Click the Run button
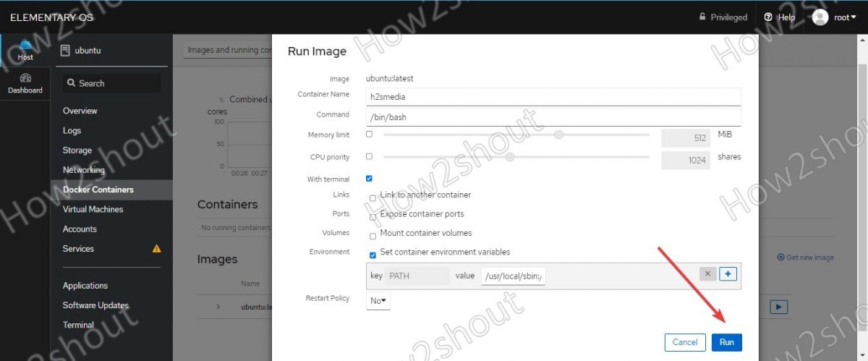This screenshot has width=868, height=361. (726, 342)
